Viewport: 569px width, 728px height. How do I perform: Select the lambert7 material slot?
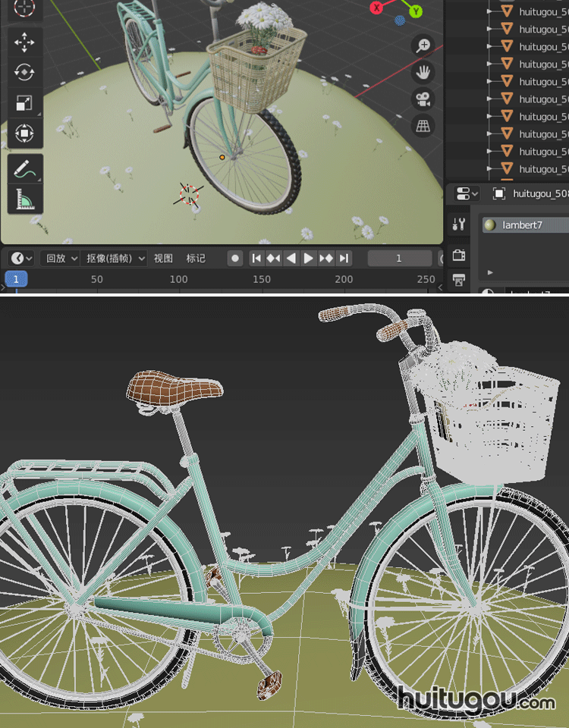(523, 225)
